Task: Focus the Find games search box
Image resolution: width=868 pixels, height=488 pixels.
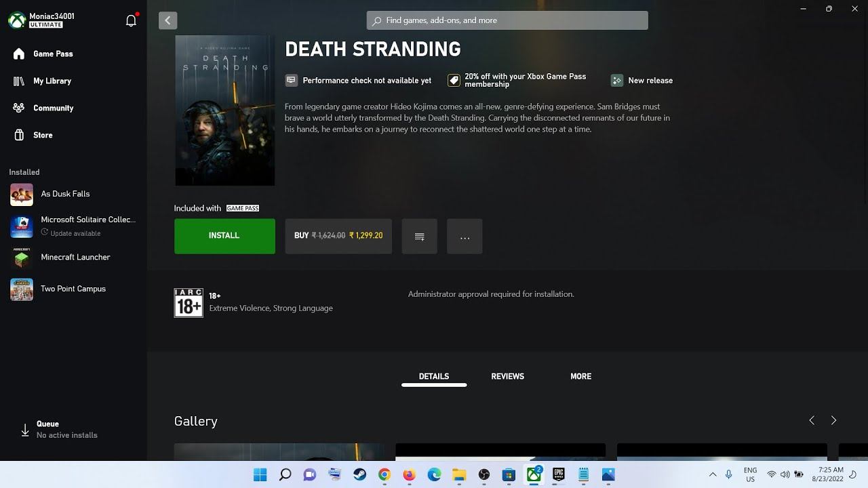Action: pos(507,20)
